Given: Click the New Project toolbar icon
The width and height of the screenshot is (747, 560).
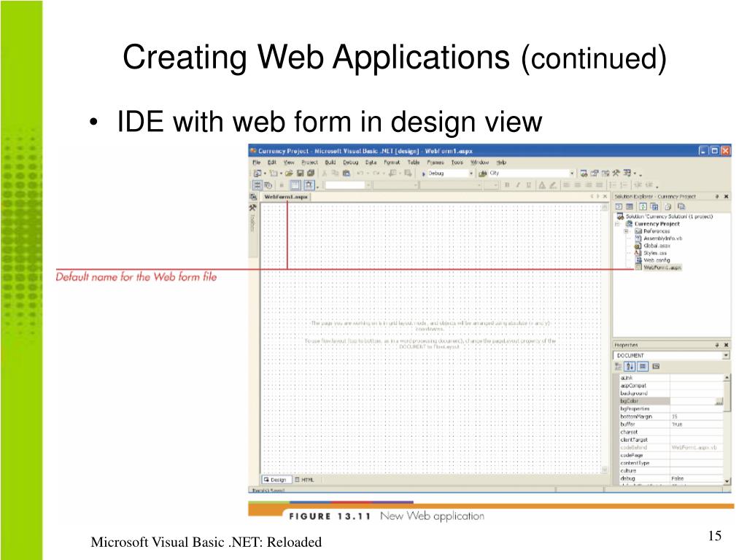Looking at the screenshot, I should pyautogui.click(x=258, y=174).
